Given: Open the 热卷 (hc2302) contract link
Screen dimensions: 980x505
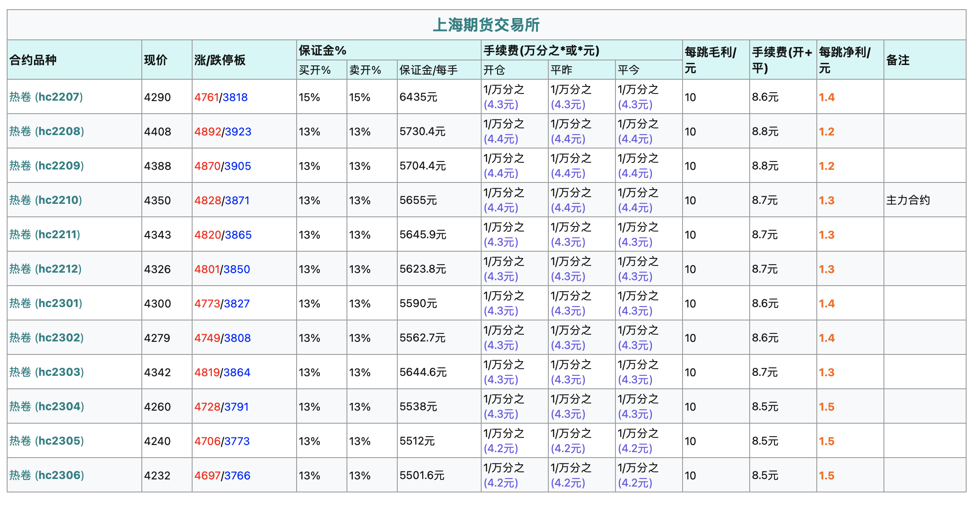Looking at the screenshot, I should (x=47, y=338).
